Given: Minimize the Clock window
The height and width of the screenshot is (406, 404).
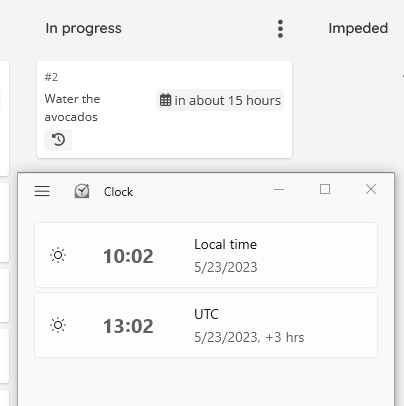Looking at the screenshot, I should [279, 189].
